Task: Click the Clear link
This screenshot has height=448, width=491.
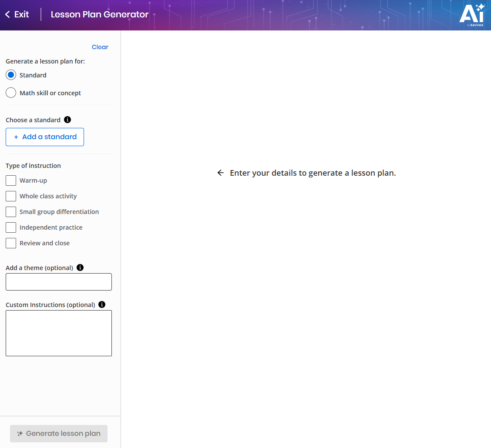Action: point(100,47)
